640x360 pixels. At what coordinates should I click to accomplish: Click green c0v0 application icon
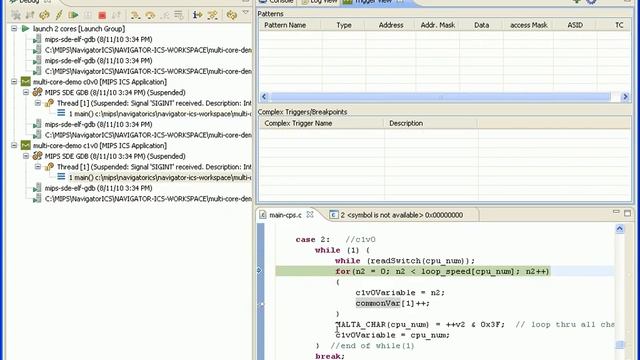click(26, 82)
